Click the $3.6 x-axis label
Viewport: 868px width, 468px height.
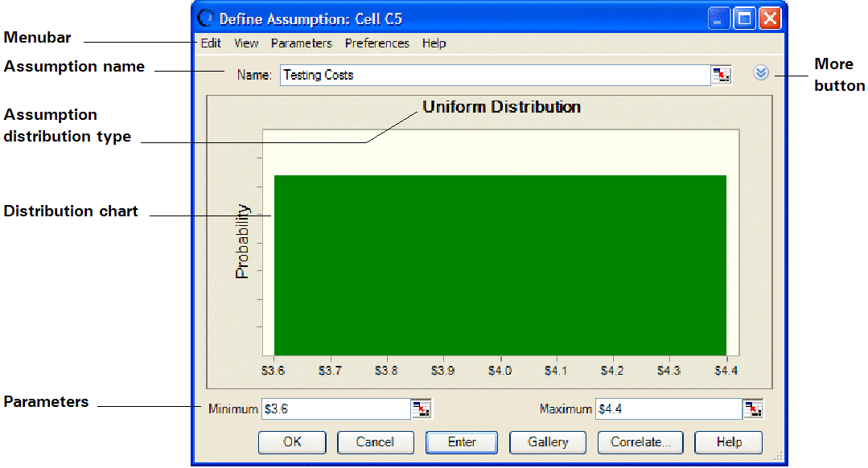tap(273, 371)
